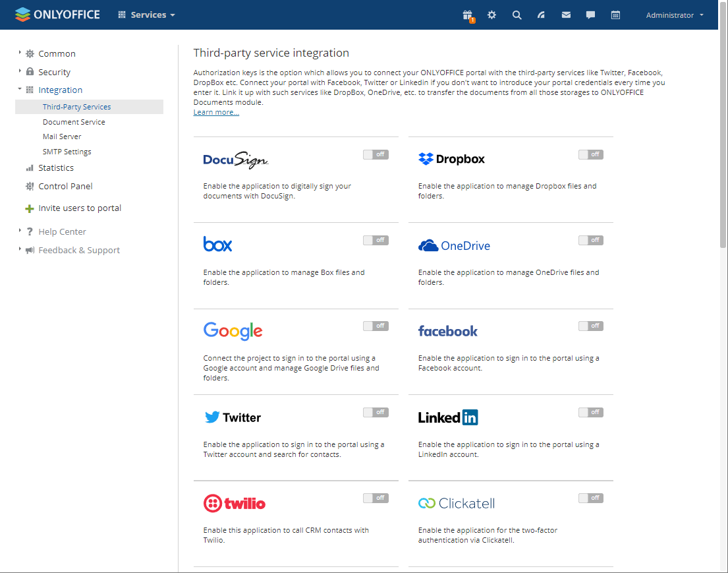
Task: Open settings via the gear icon
Action: 491,15
